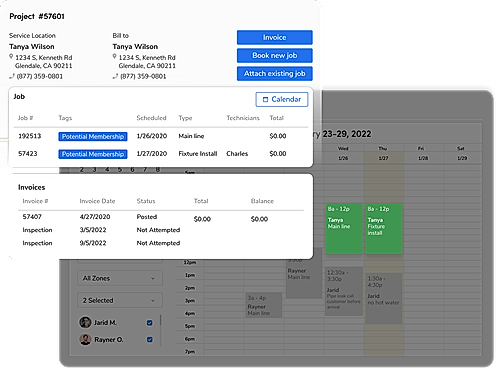Uncheck the Jarid M. checkbox
498x368 pixels.
(150, 323)
